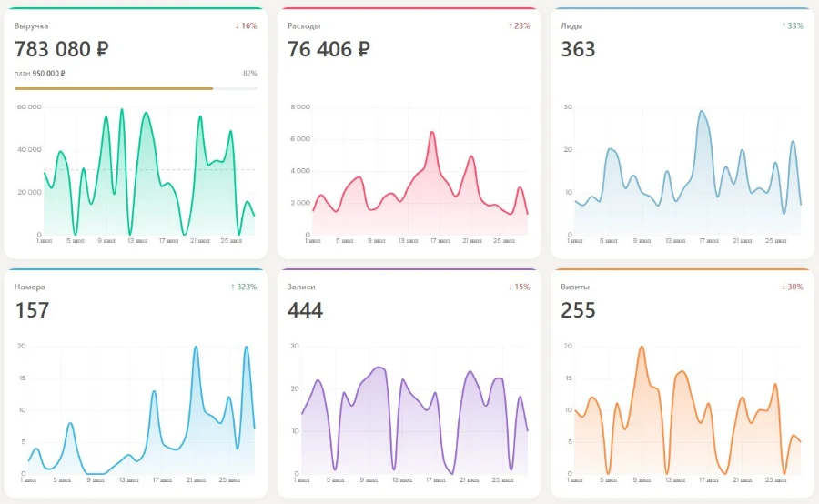Image resolution: width=819 pixels, height=504 pixels.
Task: Click the 20 000 axis label on Выручка chart
Action: (x=29, y=192)
